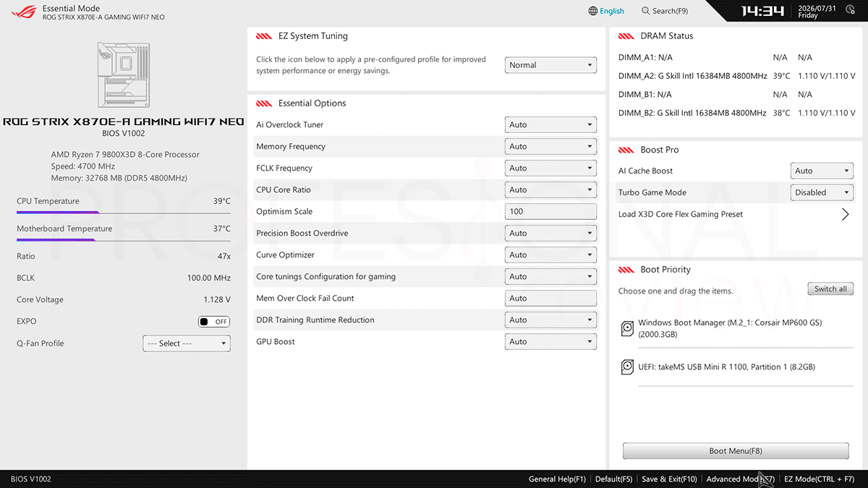Click the EZ System Tuning stripe icon
Viewport: 868px width, 488px height.
[264, 36]
